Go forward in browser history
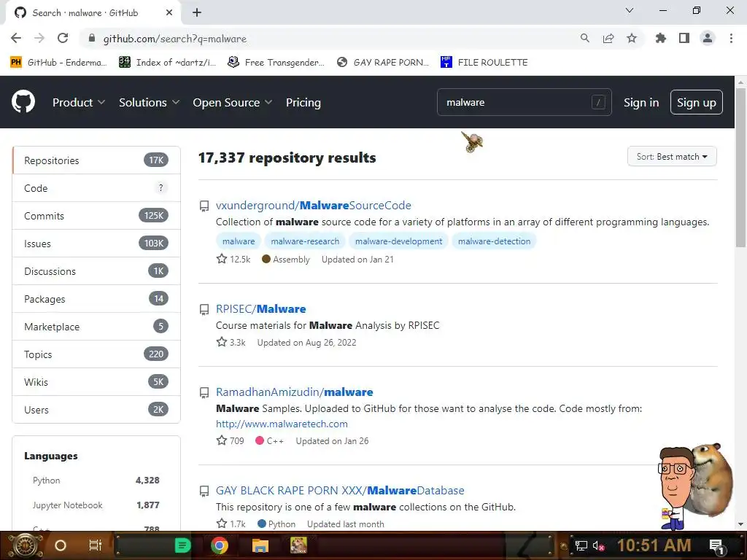Viewport: 747px width, 560px height. click(x=39, y=38)
